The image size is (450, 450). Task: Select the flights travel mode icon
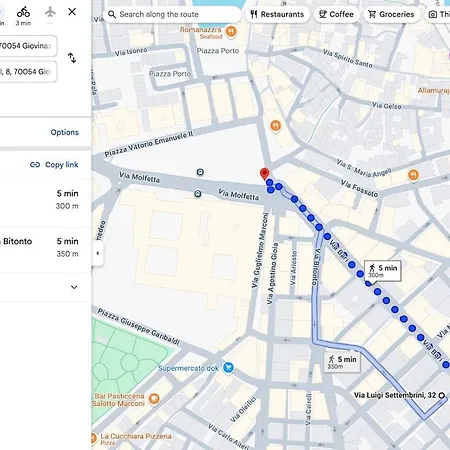(50, 12)
